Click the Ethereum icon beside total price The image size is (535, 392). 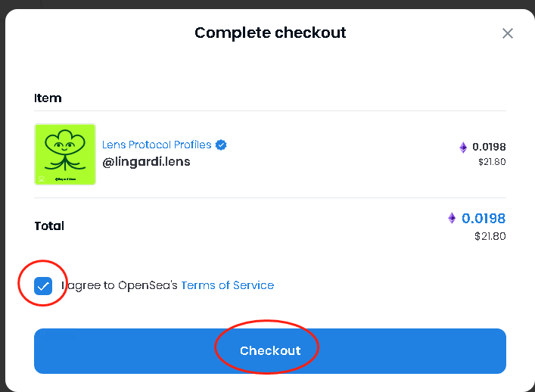452,218
